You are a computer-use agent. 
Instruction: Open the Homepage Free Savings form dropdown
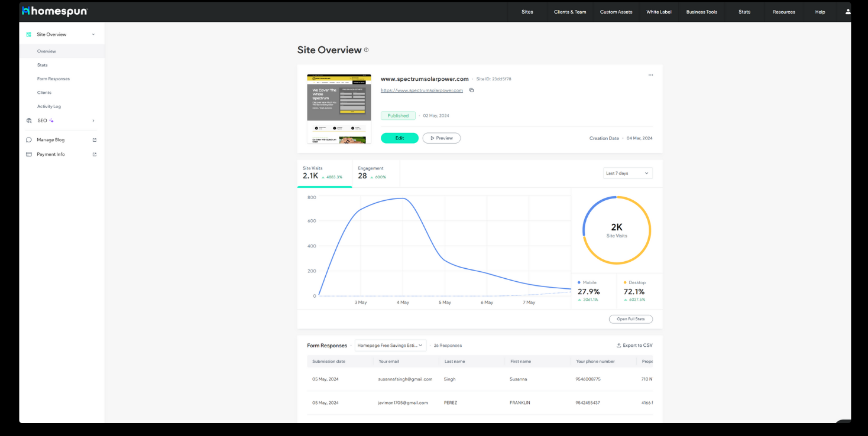(x=390, y=346)
